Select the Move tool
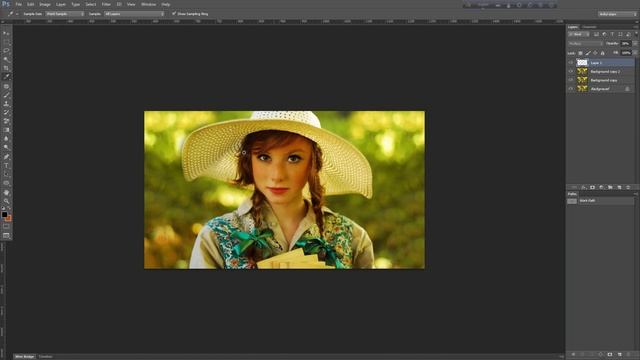The width and height of the screenshot is (640, 360). coord(6,33)
